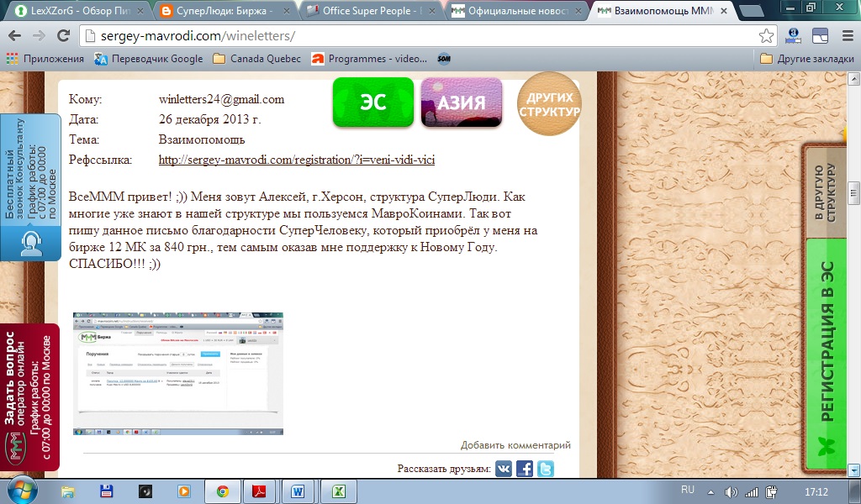The height and width of the screenshot is (504, 861).
Task: Click the power plug tray icon
Action: click(772, 492)
